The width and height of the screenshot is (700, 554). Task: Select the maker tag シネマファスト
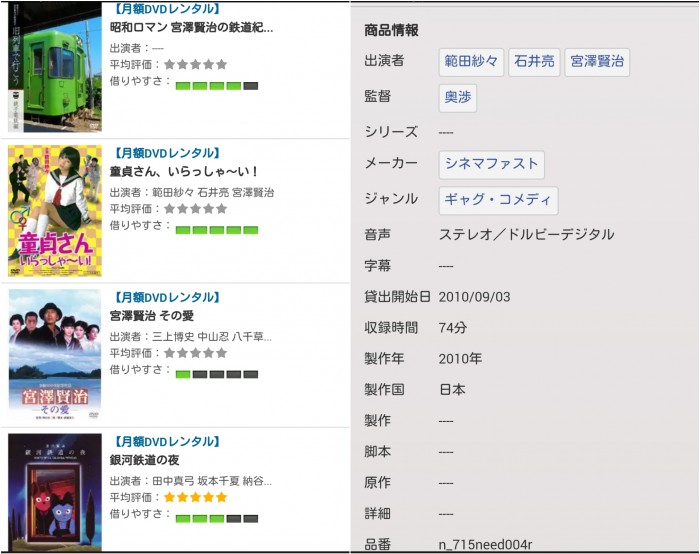(x=492, y=164)
